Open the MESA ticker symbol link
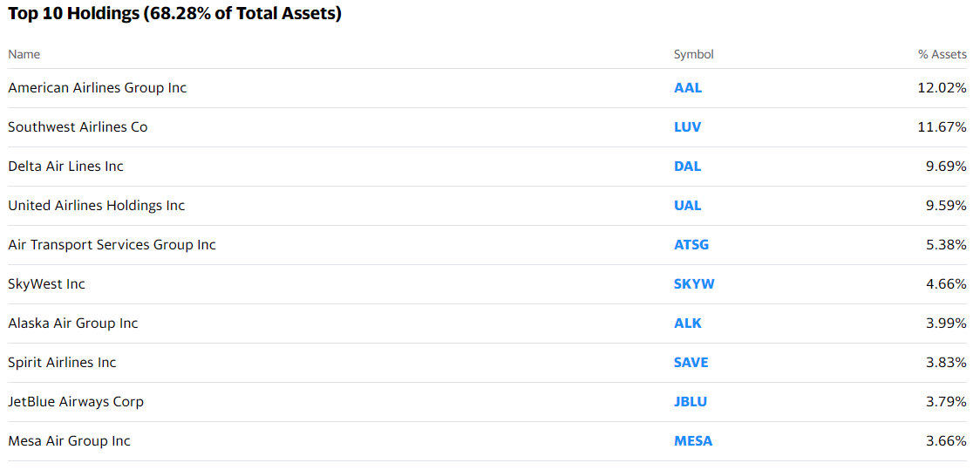This screenshot has width=980, height=470. (x=693, y=441)
